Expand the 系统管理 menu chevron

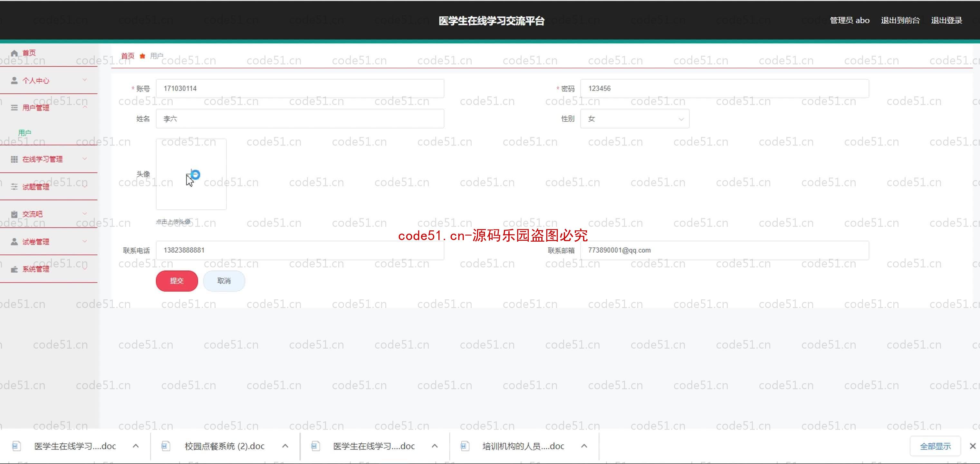85,268
